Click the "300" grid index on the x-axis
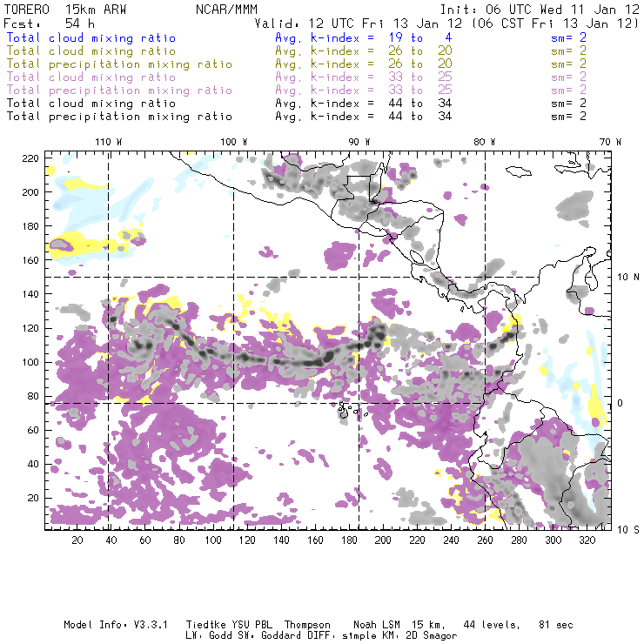The image size is (644, 644). pos(553,540)
